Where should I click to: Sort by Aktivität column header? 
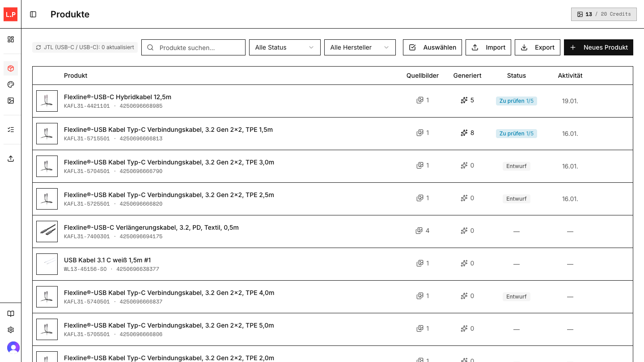click(x=570, y=76)
